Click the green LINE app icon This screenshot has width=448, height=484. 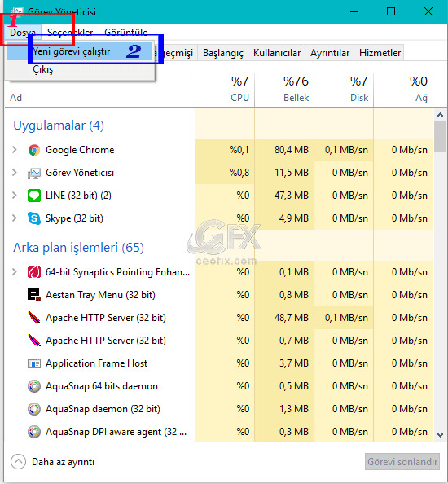click(34, 196)
